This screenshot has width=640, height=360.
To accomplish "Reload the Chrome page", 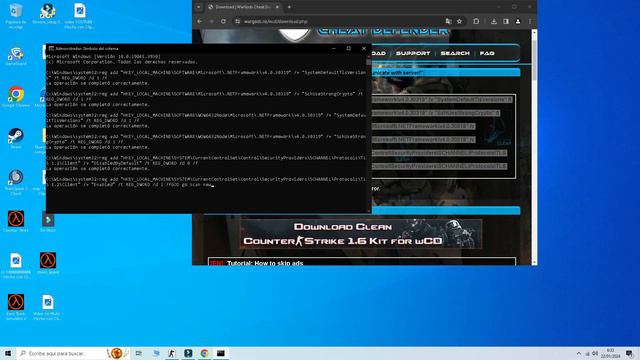I will click(x=223, y=21).
